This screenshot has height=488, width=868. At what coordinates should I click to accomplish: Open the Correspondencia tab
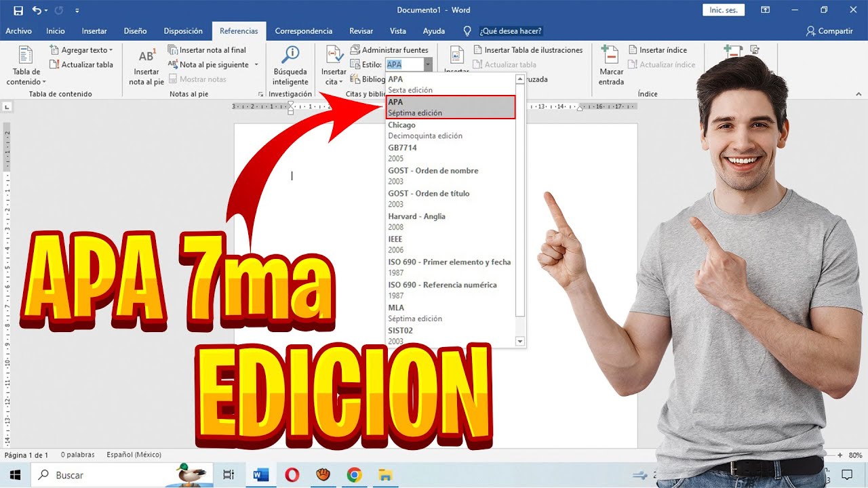304,31
